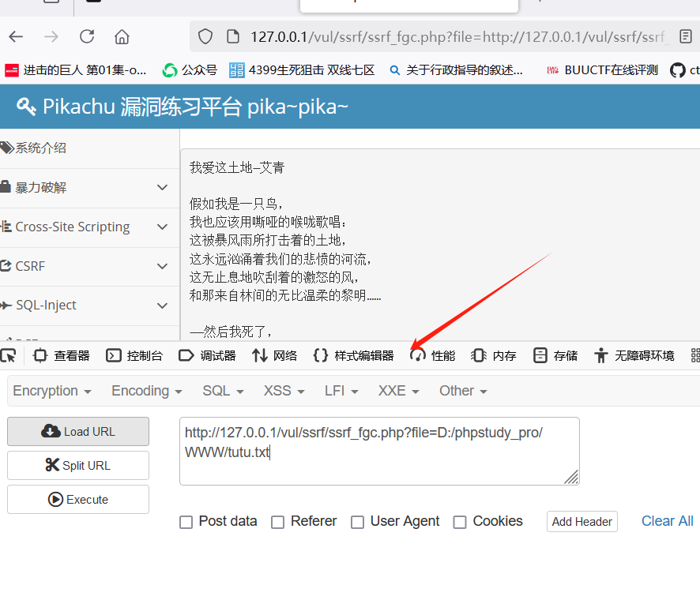Toggle reader view icon in address bar
The height and width of the screenshot is (600, 700).
[x=685, y=36]
